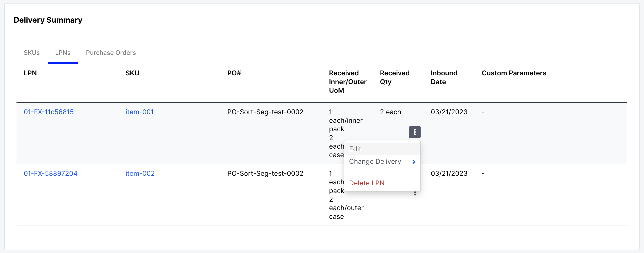
Task: Select Change Delivery in the popup menu
Action: [375, 162]
